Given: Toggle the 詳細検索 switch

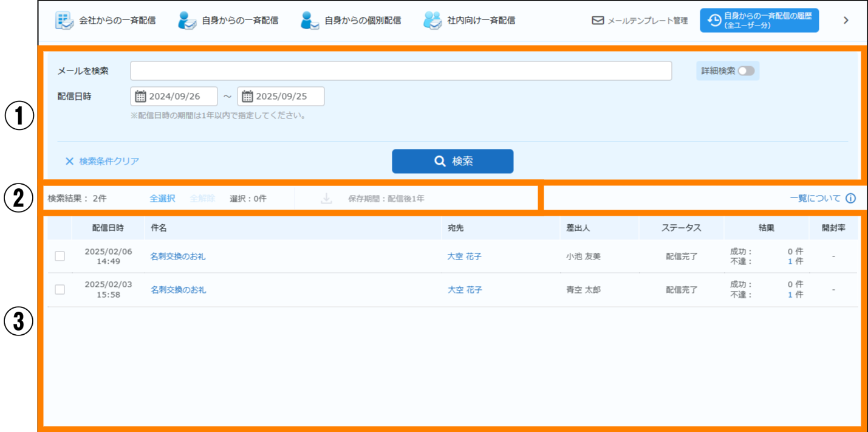Looking at the screenshot, I should coord(746,71).
